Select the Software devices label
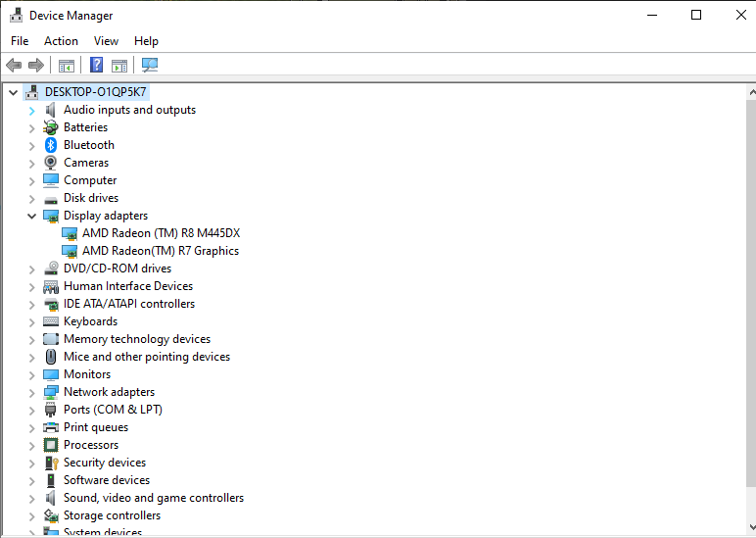The height and width of the screenshot is (538, 756). click(107, 480)
